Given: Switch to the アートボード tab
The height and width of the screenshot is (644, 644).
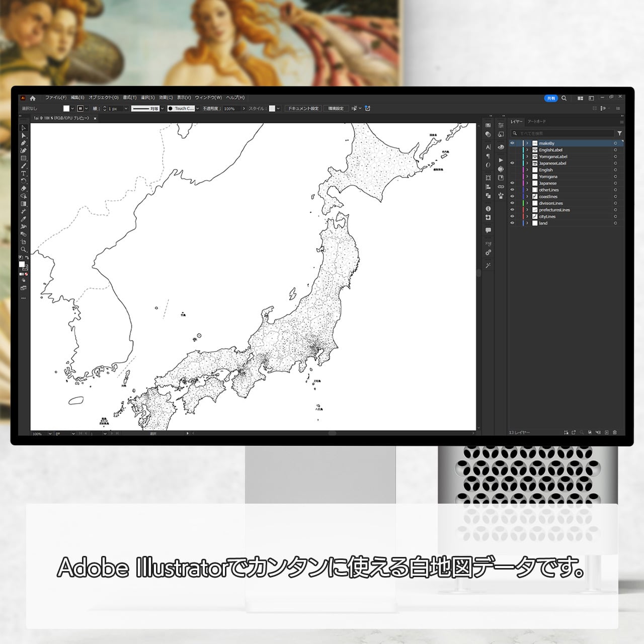Looking at the screenshot, I should 536,122.
